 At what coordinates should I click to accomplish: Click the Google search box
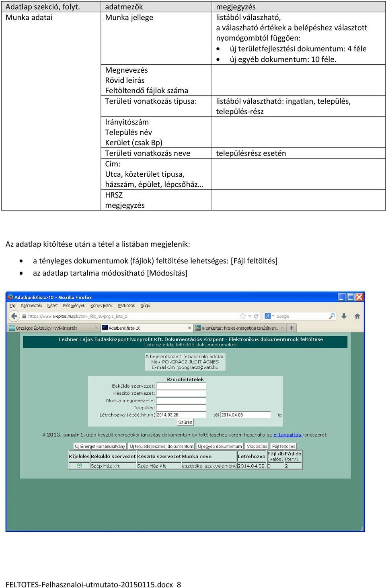pos(300,316)
